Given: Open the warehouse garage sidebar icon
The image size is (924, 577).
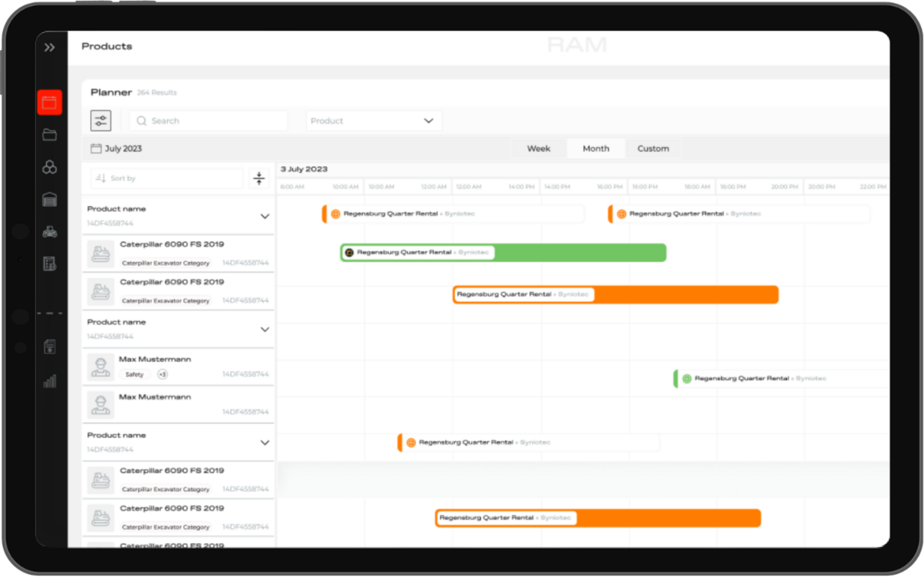Looking at the screenshot, I should [50, 199].
